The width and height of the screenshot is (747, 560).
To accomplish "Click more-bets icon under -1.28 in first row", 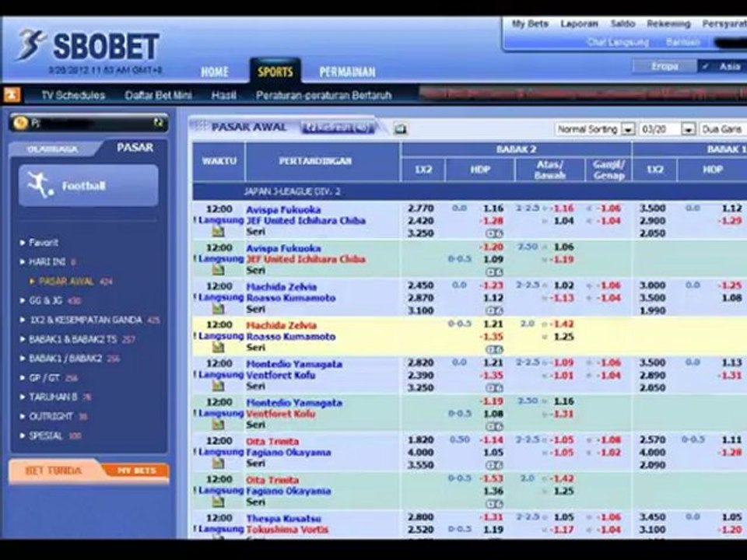I will [x=494, y=234].
